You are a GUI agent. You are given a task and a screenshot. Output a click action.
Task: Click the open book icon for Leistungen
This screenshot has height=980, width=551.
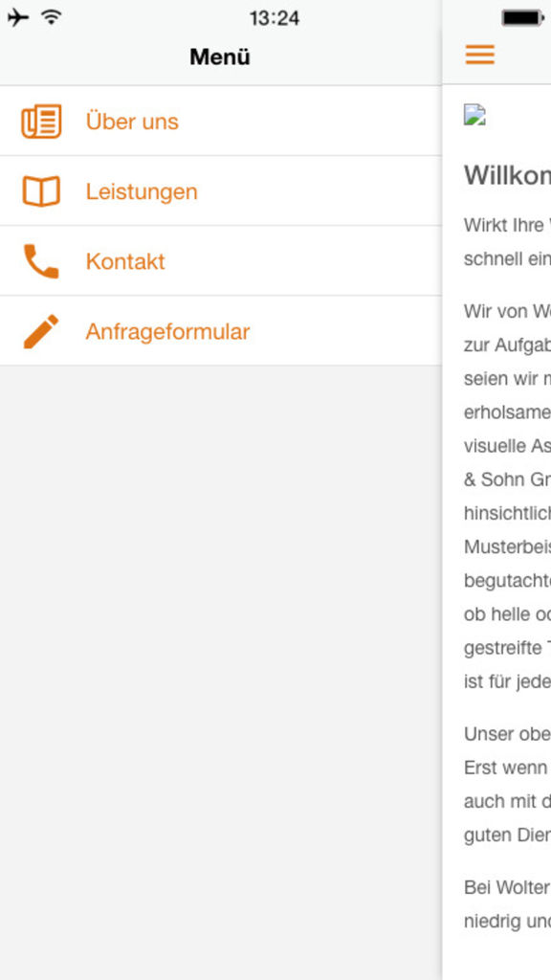[x=41, y=191]
